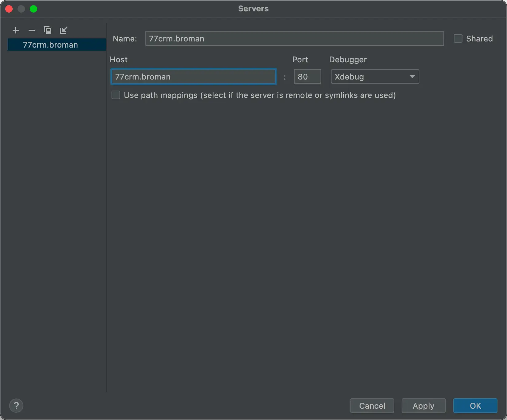
Task: Expand the Xdebug selector arrow
Action: point(412,76)
